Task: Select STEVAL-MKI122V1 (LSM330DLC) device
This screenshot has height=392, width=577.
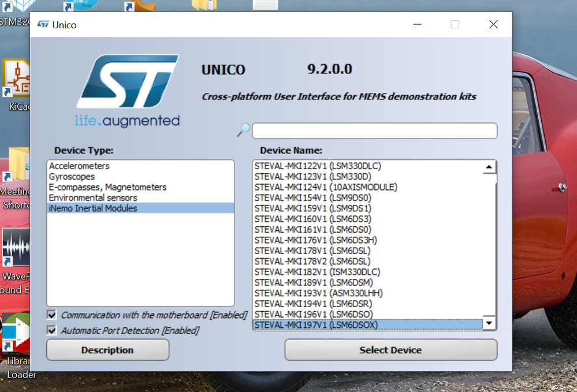Action: pyautogui.click(x=367, y=166)
